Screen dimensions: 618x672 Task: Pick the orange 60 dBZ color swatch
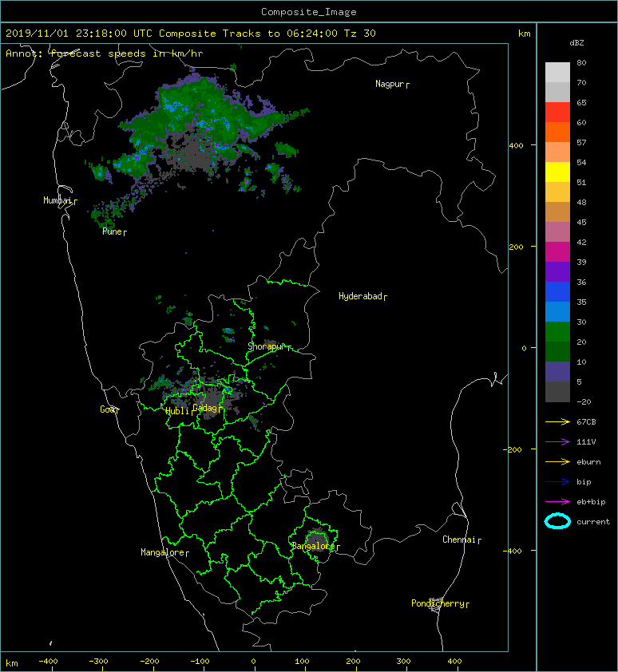point(557,132)
